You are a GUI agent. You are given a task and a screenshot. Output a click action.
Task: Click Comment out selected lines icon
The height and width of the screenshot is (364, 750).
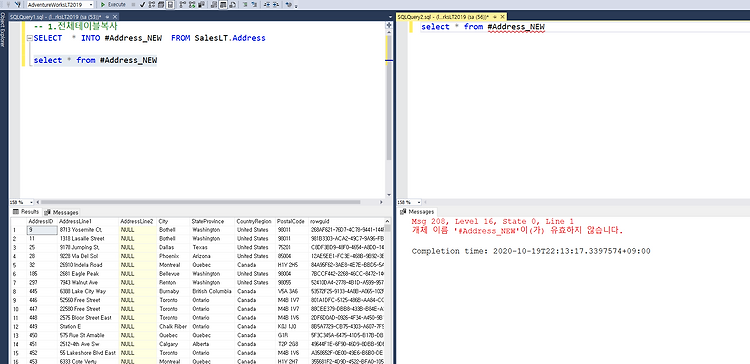245,5
